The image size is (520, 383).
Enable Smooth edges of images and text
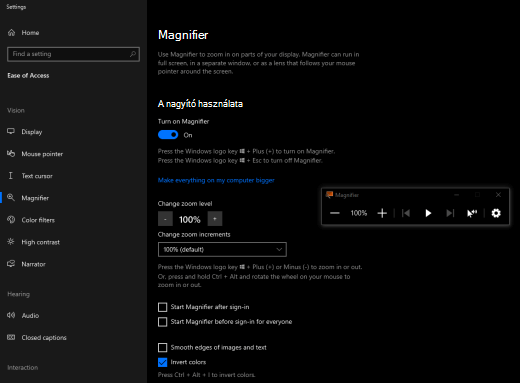click(x=162, y=348)
